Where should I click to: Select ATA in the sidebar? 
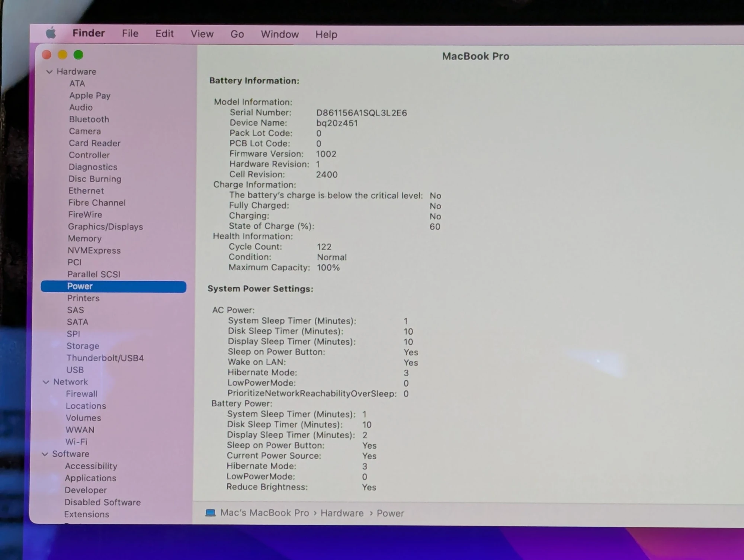[77, 83]
